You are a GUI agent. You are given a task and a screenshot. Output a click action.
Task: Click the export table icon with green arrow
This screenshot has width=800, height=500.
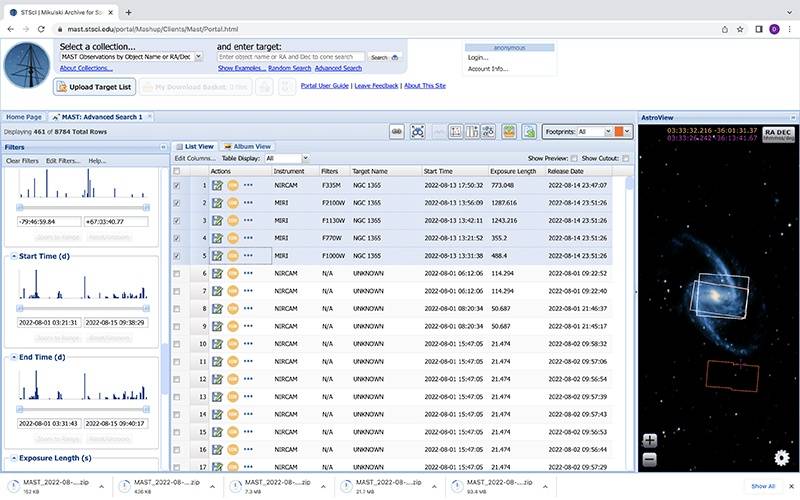pyautogui.click(x=529, y=132)
